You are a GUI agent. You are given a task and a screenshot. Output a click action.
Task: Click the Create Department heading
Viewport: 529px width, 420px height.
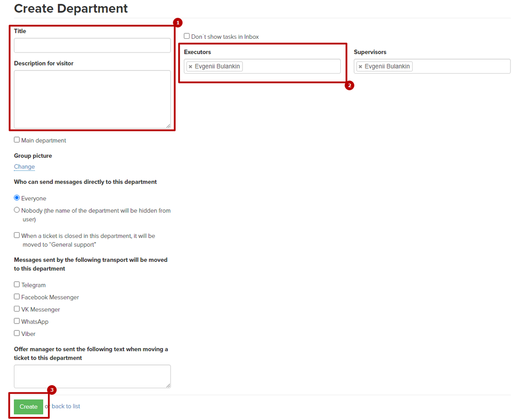point(71,8)
